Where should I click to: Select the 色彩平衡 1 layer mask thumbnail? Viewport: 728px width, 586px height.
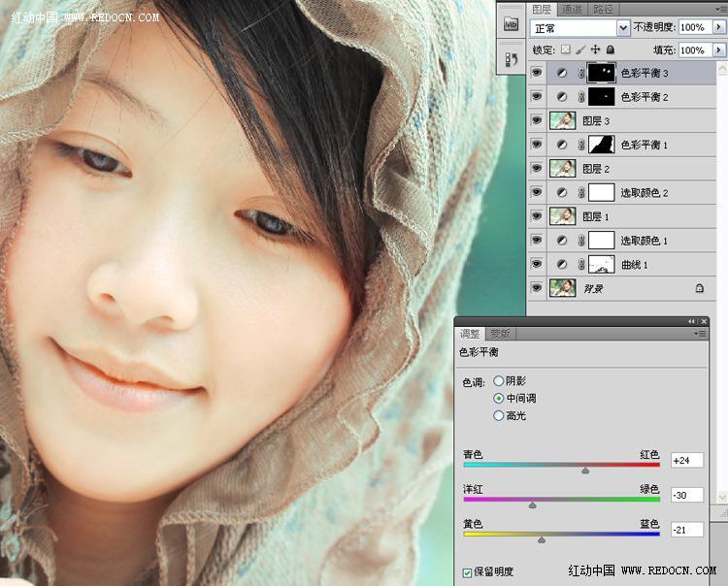pyautogui.click(x=602, y=145)
